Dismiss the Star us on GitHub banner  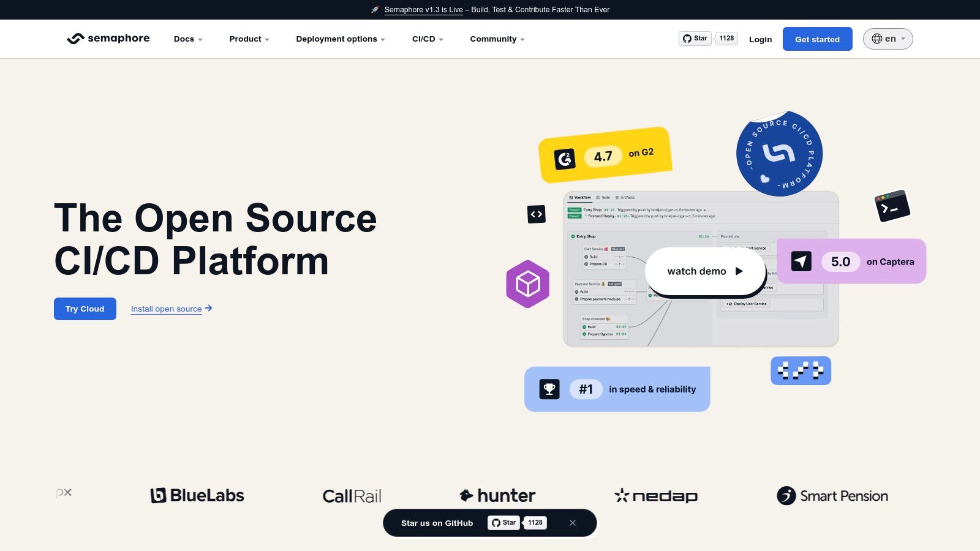tap(573, 523)
